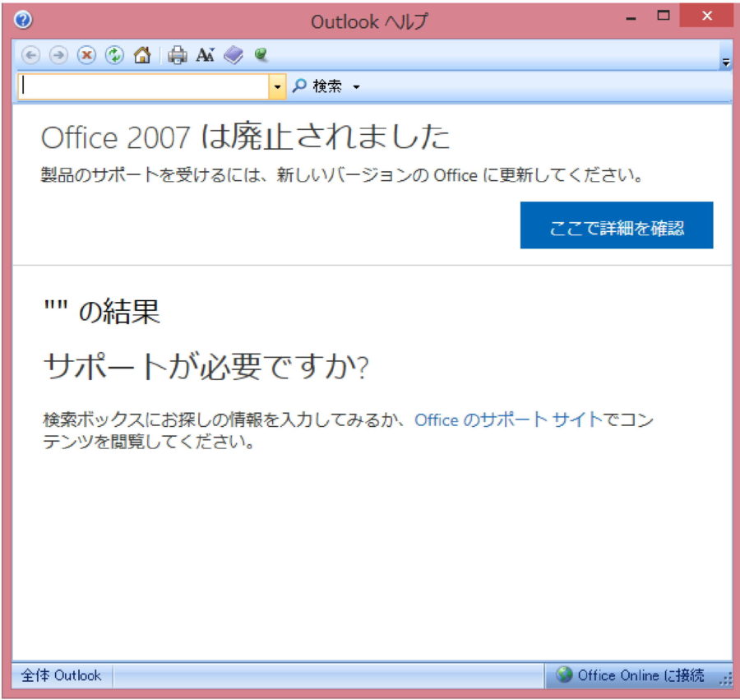Screen dimensions: 740x700
Task: Click the サポートが必要ですか? heading
Action: tap(206, 366)
